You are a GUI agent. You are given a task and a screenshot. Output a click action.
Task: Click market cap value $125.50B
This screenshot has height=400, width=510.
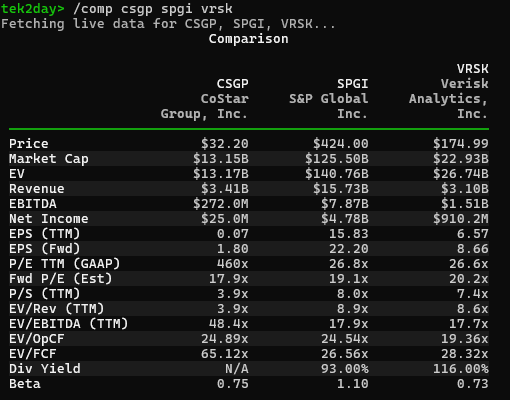pyautogui.click(x=337, y=159)
